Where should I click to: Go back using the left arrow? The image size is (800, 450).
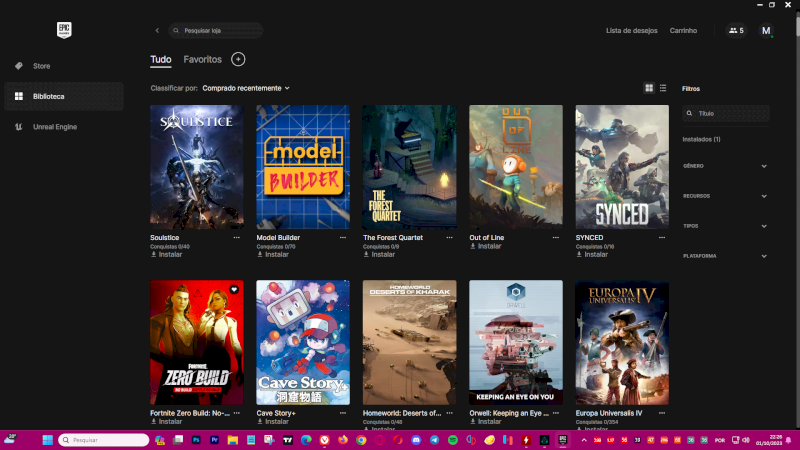[157, 31]
